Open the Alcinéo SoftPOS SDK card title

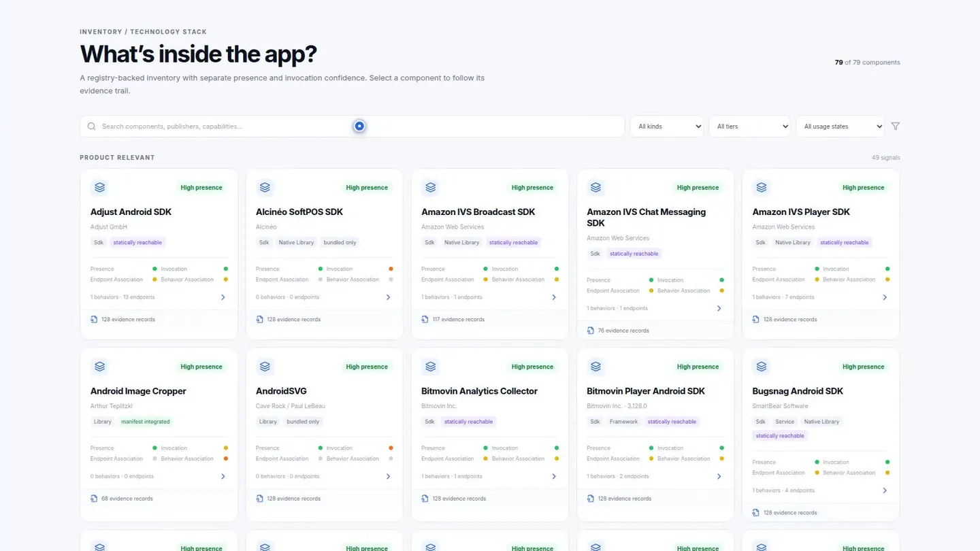(299, 212)
